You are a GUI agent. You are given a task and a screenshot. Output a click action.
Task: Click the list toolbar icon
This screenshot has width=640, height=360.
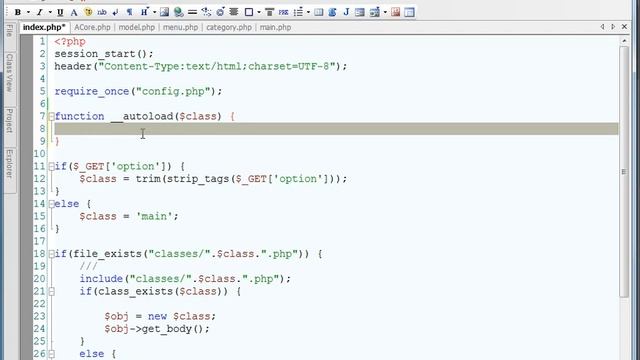(298, 12)
